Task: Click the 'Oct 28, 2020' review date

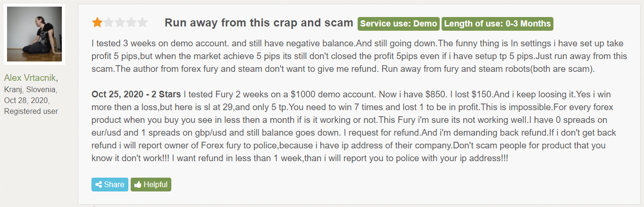Action: 27,100
